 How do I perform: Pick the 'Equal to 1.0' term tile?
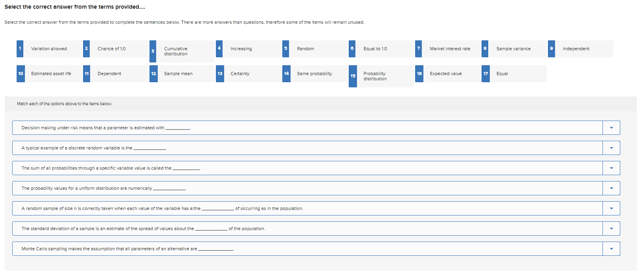tap(381, 49)
